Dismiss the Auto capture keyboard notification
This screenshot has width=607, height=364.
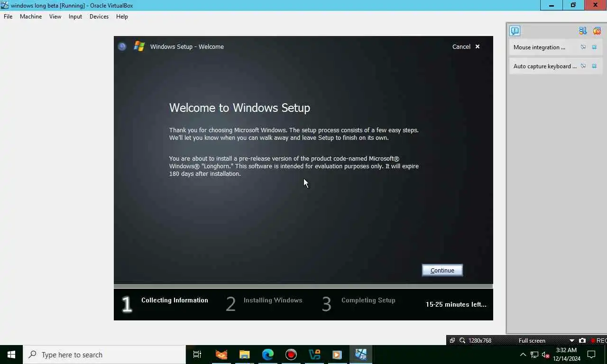(594, 66)
